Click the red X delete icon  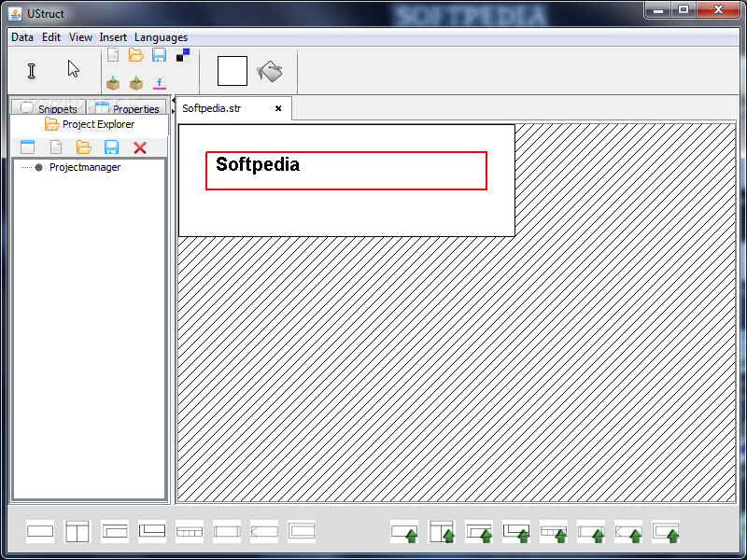(140, 147)
